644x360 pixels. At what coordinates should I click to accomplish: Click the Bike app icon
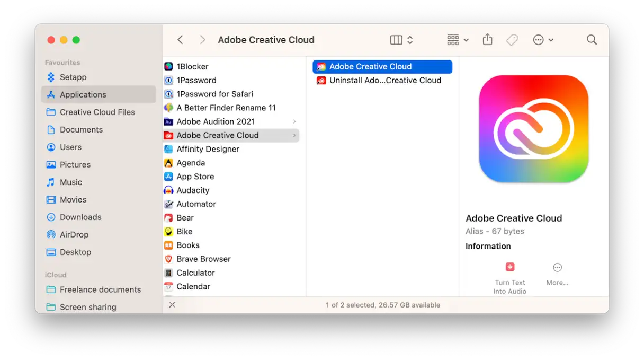pos(168,232)
